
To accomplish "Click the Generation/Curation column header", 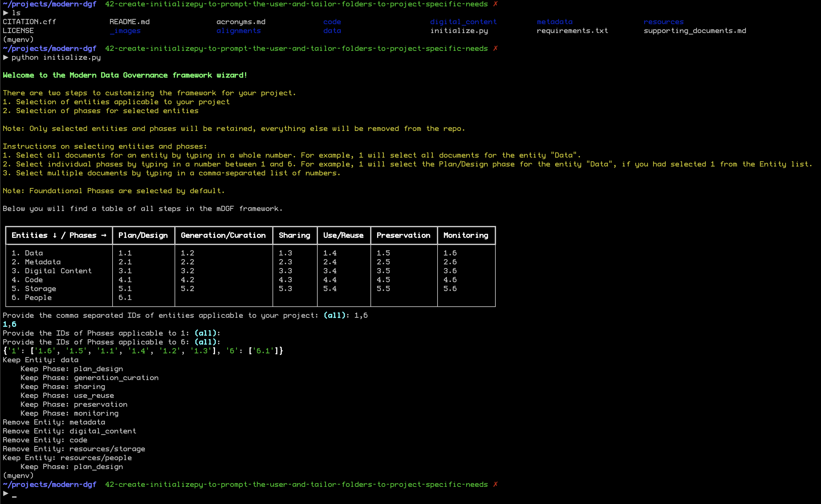I will (223, 235).
